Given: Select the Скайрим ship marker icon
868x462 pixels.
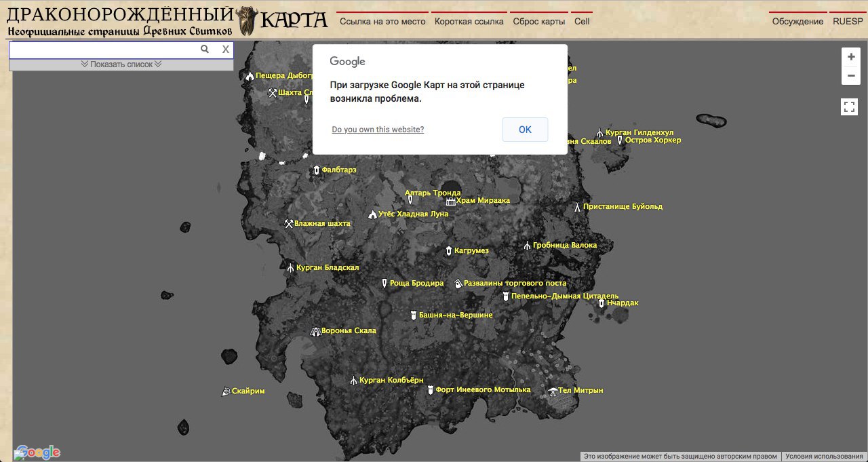Looking at the screenshot, I should 226,391.
